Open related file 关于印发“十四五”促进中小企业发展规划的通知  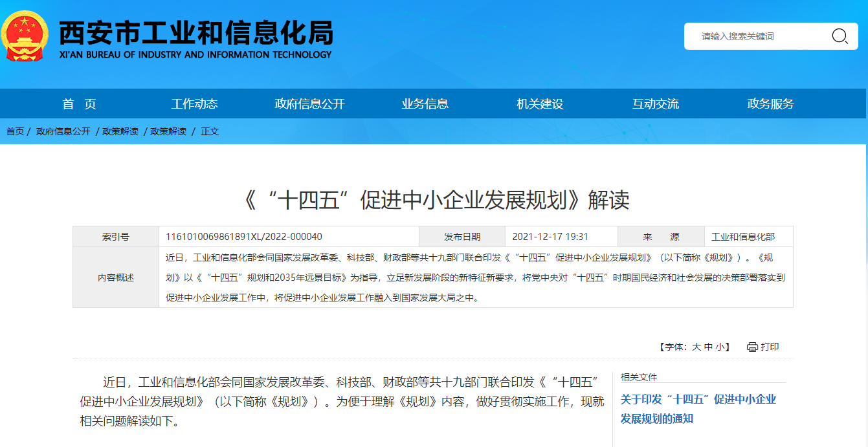(x=698, y=409)
